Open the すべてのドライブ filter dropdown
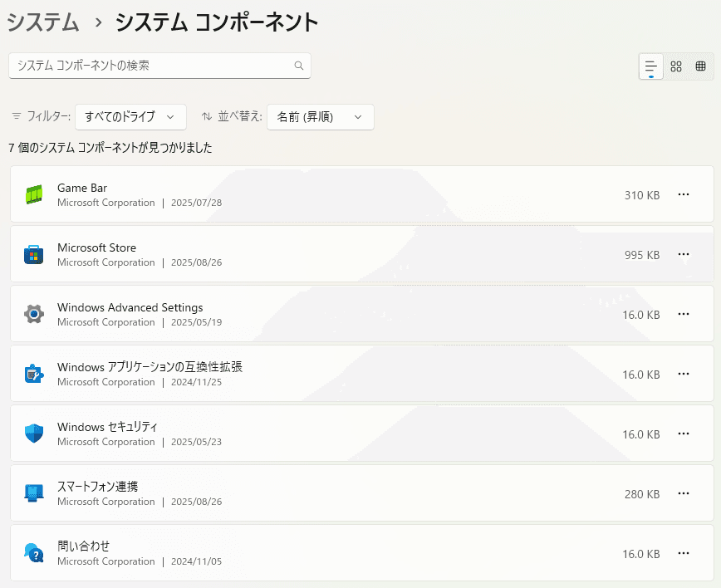The image size is (721, 588). click(x=130, y=117)
